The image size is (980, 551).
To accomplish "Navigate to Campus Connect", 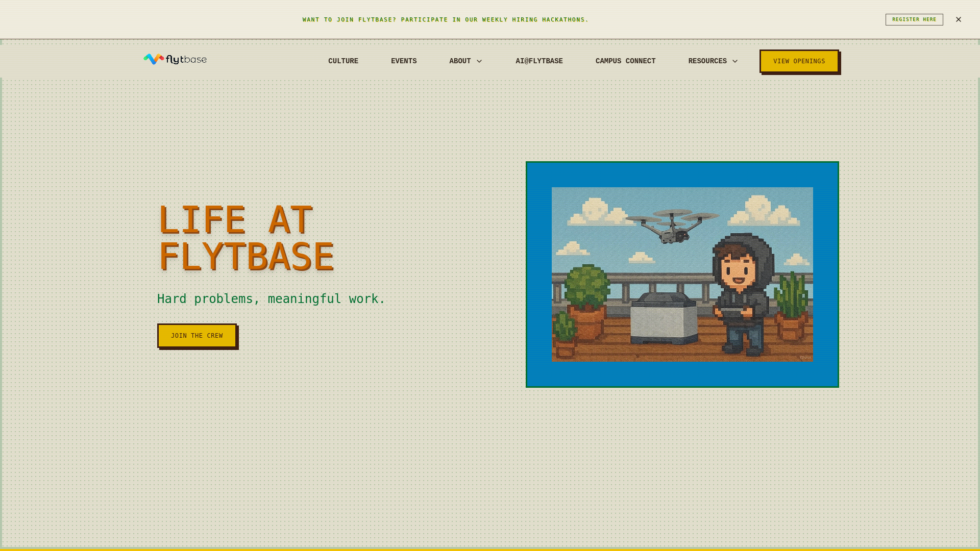I will [625, 61].
